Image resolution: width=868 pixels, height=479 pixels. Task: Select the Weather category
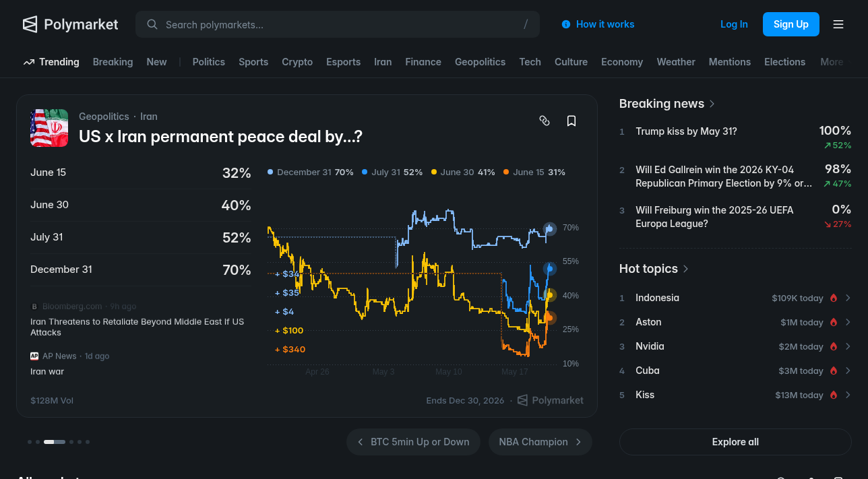point(676,62)
